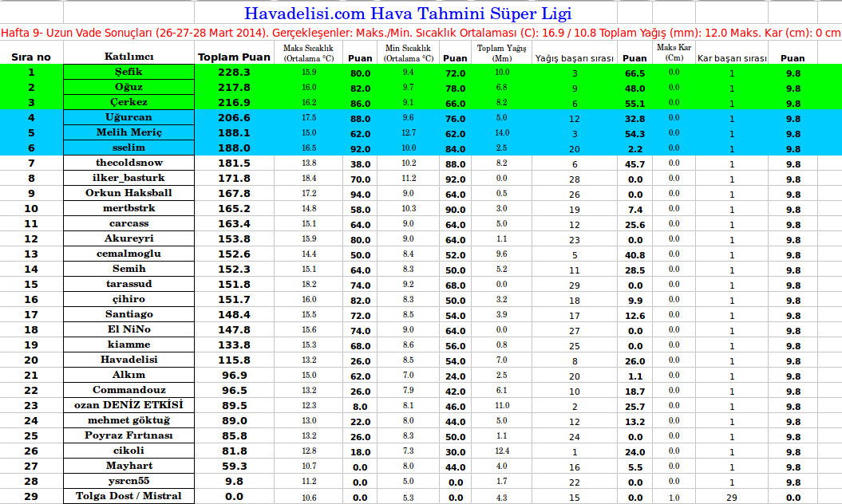Viewport: 842px width, 504px height.
Task: Click the thecoldsnow participant name
Action: point(128,163)
